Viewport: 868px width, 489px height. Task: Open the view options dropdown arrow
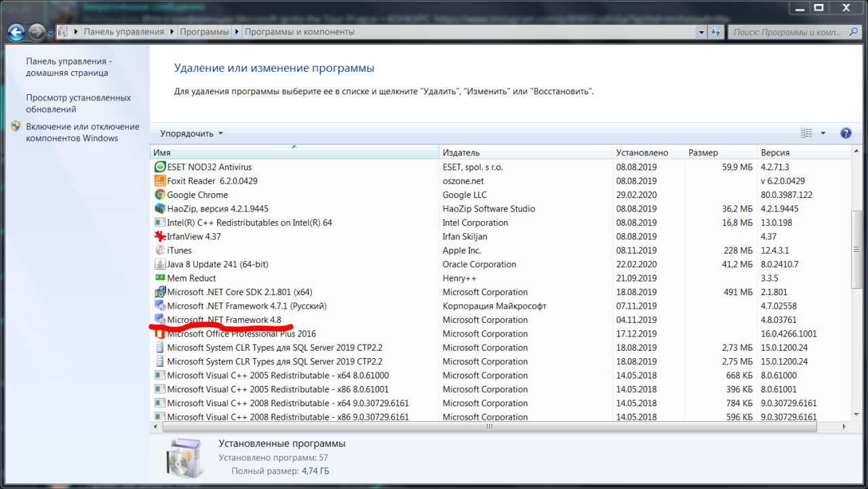(x=823, y=134)
